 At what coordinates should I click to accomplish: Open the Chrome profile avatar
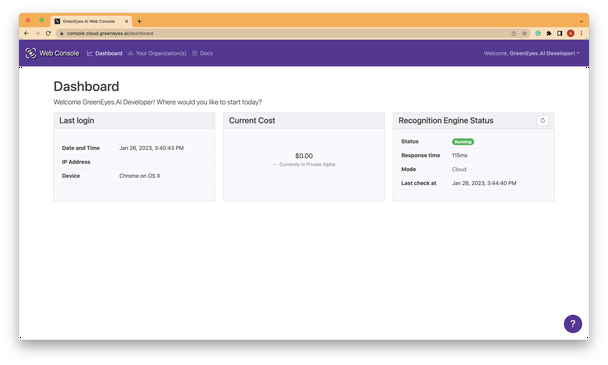point(570,33)
